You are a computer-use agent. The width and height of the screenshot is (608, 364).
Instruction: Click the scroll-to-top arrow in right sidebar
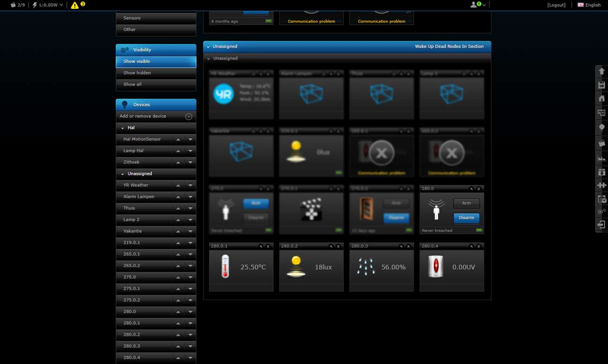(601, 71)
